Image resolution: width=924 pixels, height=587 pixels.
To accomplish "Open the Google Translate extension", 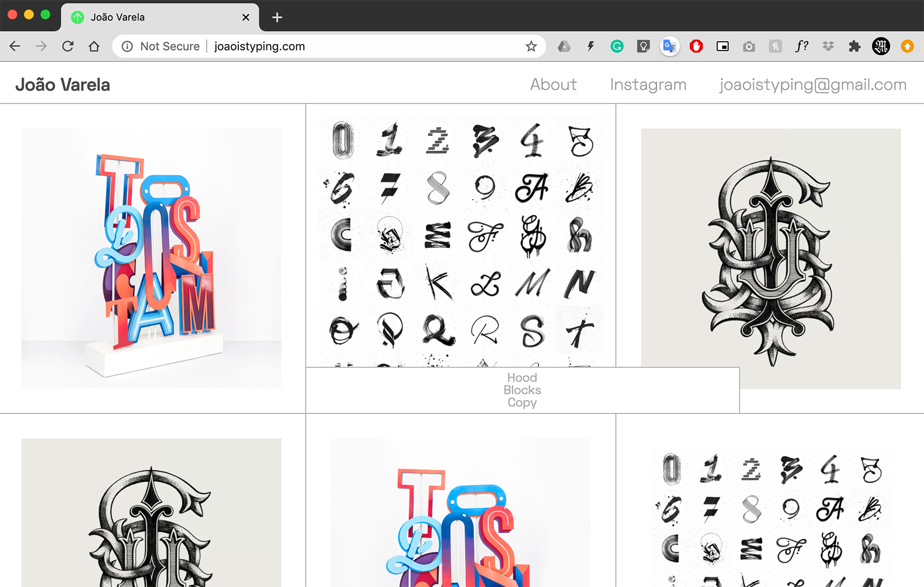I will (669, 47).
